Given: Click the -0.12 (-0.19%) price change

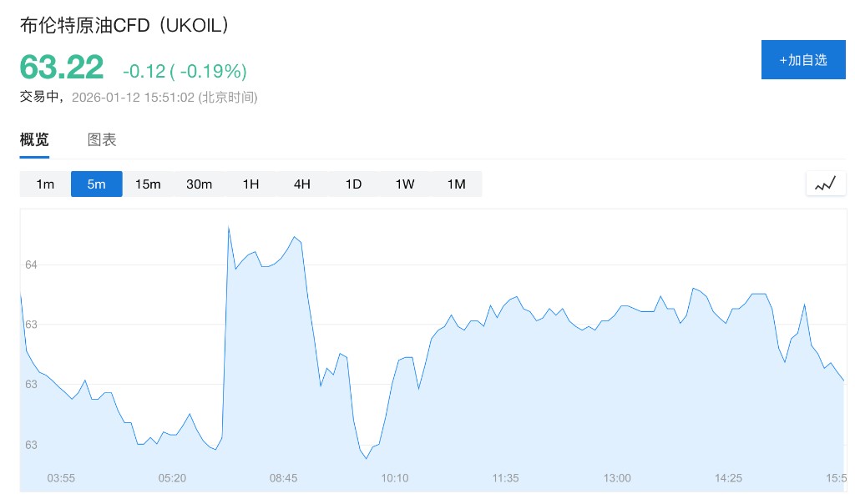Looking at the screenshot, I should click(x=185, y=70).
